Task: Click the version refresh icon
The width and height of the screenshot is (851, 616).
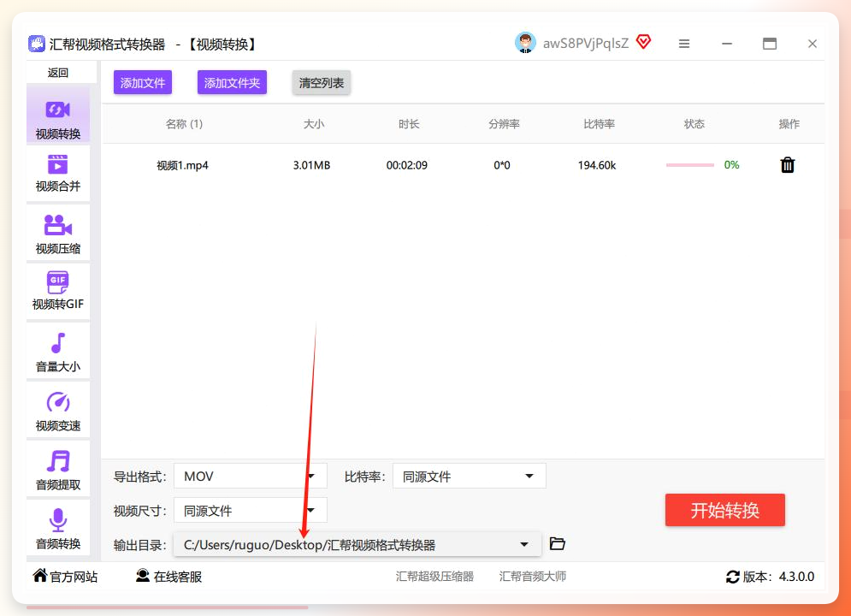Action: coord(733,577)
